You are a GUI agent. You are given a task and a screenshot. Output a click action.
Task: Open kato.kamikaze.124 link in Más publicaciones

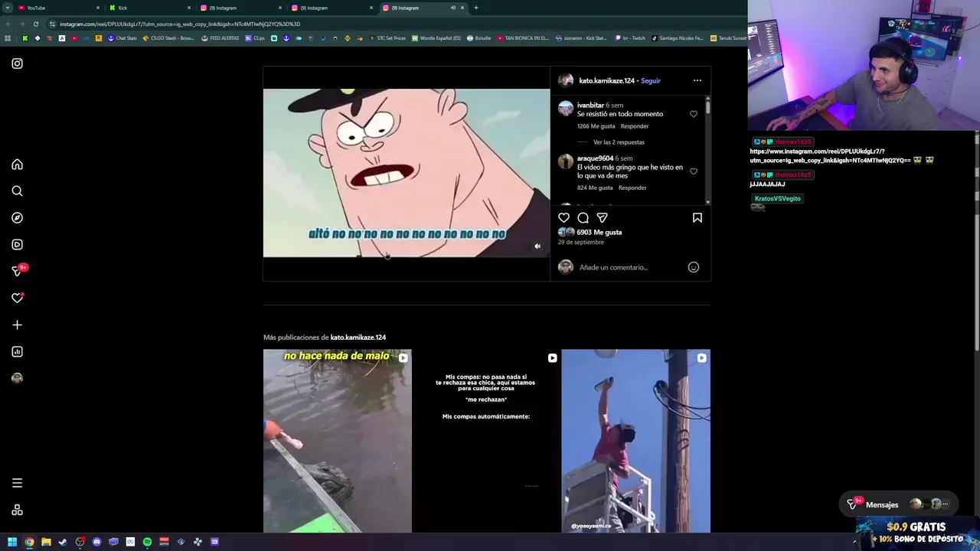pyautogui.click(x=358, y=337)
